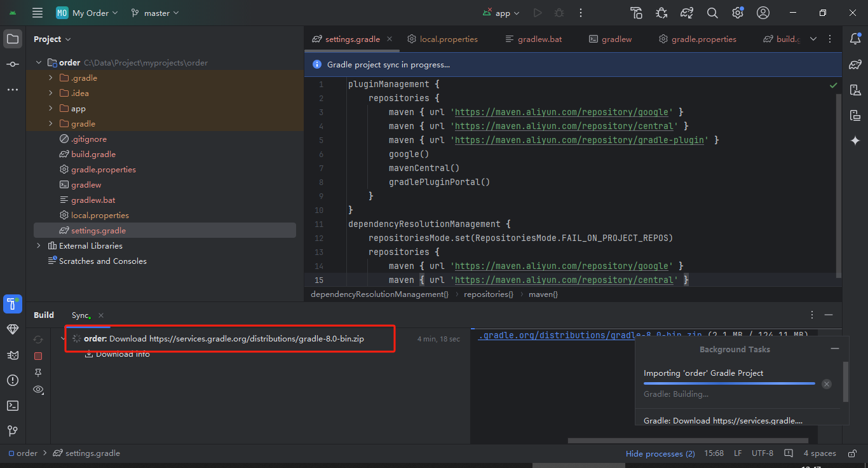Click UTF-8 encoding in status bar
Screen dimensions: 868x468
pos(763,453)
